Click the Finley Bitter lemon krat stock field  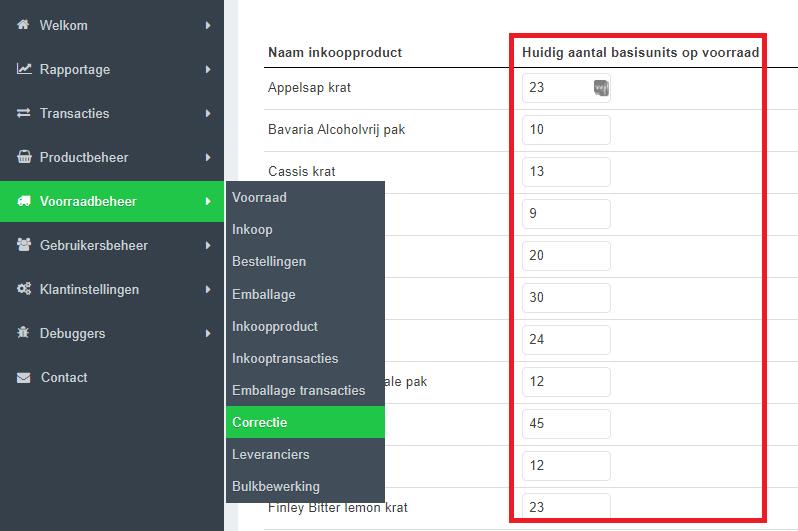565,508
